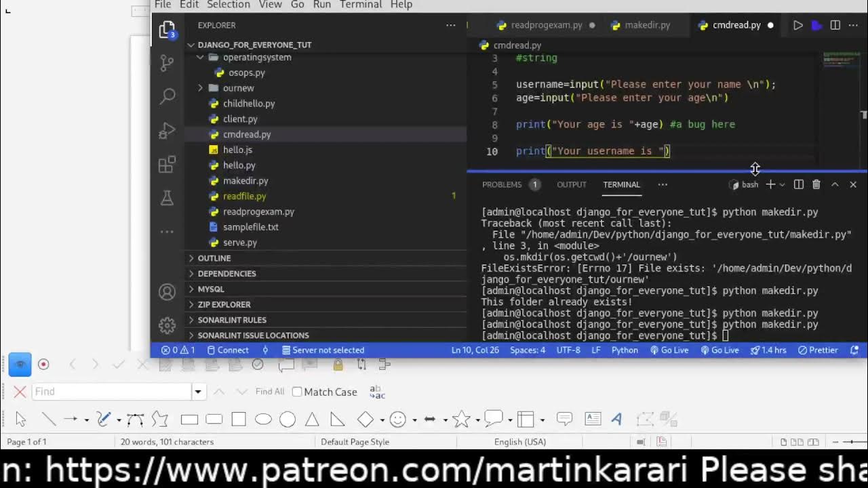Open the Source Control view

click(x=167, y=62)
